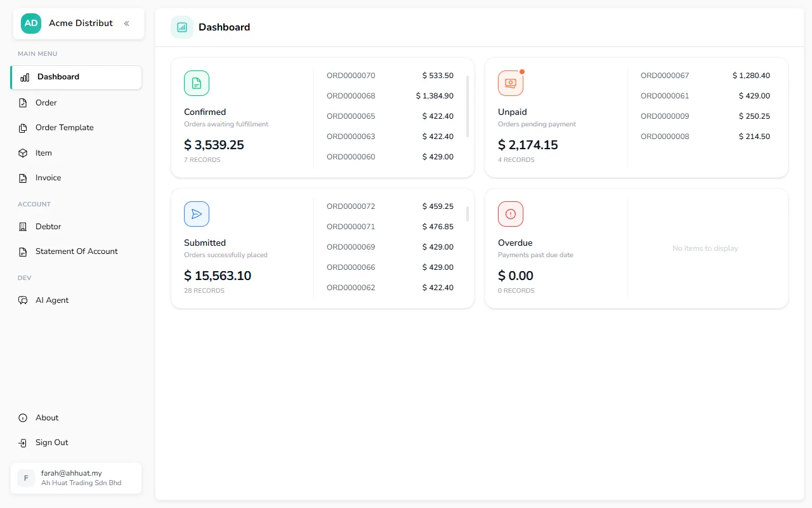Click the amount $ 1,384.90
Viewport: 812px width, 508px height.
tap(435, 96)
